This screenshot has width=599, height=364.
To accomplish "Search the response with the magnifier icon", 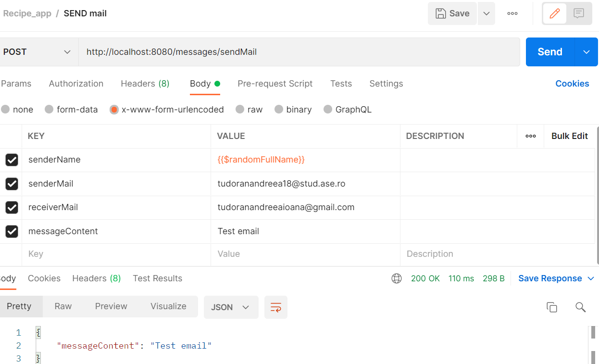I will coord(580,307).
